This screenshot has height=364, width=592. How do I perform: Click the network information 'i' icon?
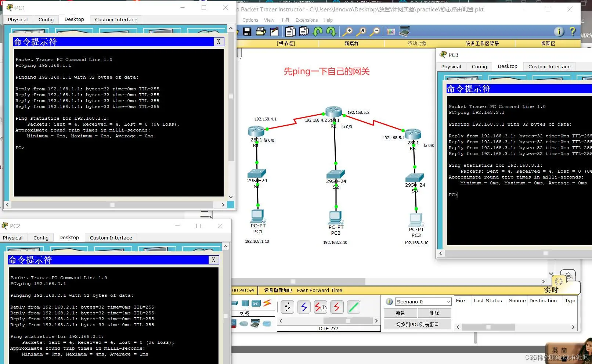click(559, 32)
